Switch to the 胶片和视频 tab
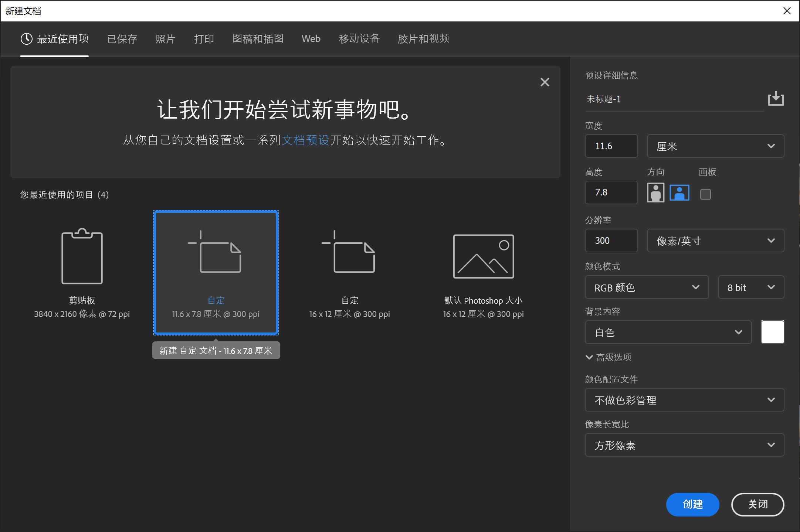Screen dimensions: 800x532 click(x=423, y=39)
